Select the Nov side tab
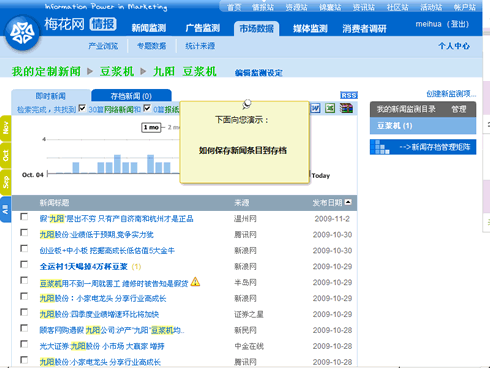490x368 pixels. click(6, 128)
